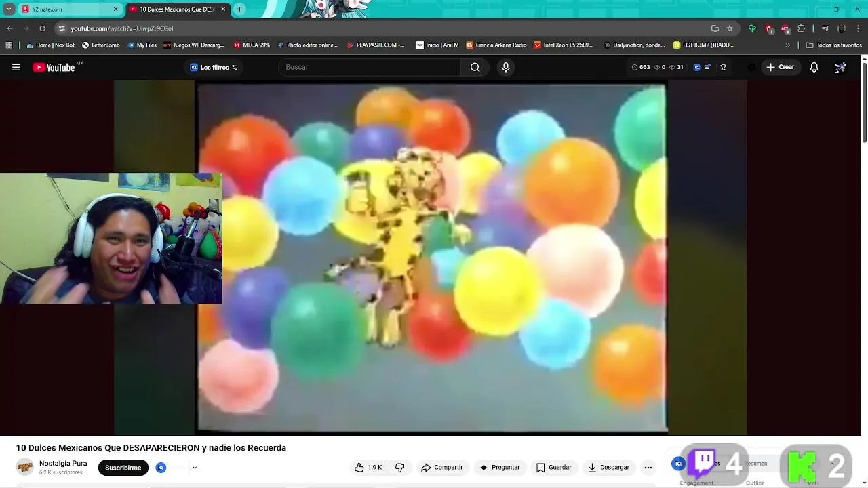The width and height of the screenshot is (868, 488).
Task: Select the 10 Dulces Mexicanos tab
Action: pyautogui.click(x=176, y=9)
